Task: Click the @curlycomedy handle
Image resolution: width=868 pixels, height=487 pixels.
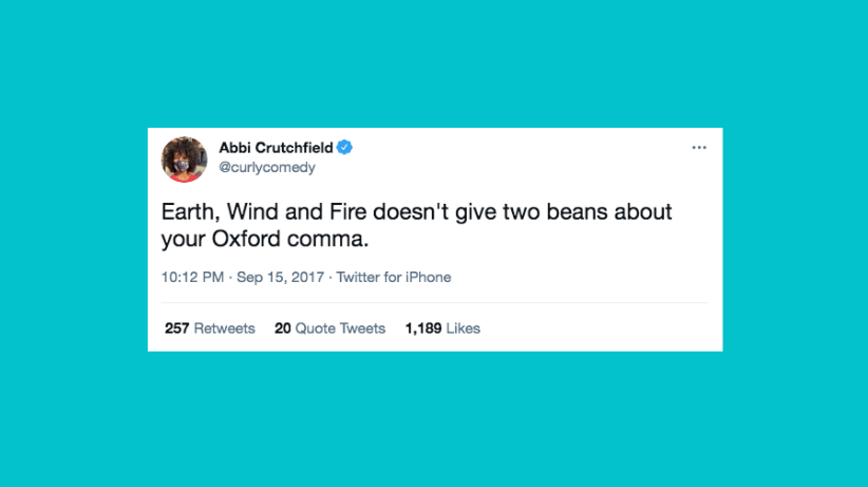Action: click(x=267, y=168)
